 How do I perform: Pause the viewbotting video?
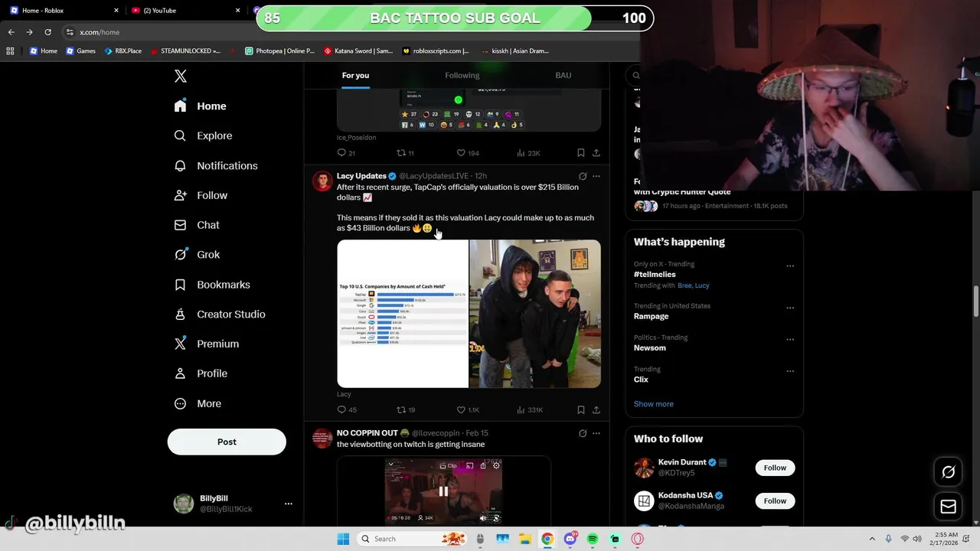pyautogui.click(x=443, y=491)
